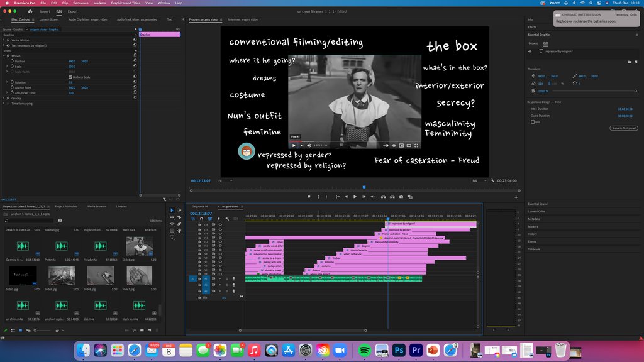Open the Lumetri Color panel
Image resolution: width=644 pixels, height=362 pixels.
tap(536, 211)
